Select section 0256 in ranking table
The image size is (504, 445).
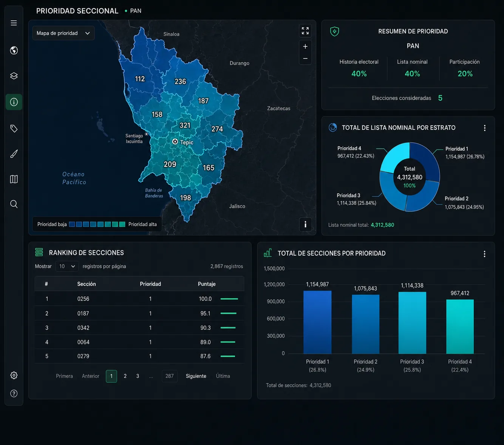click(139, 299)
